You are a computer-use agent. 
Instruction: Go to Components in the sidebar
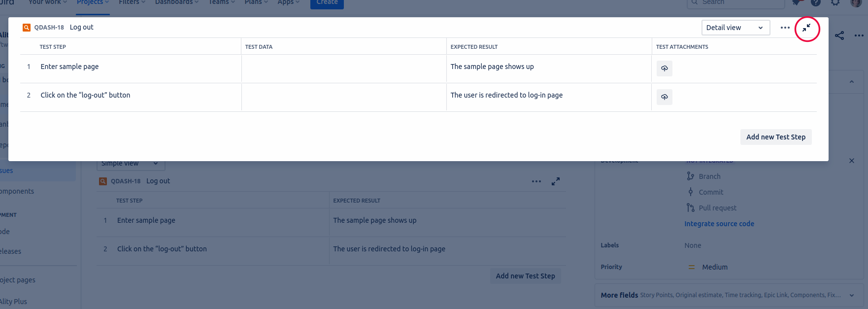pyautogui.click(x=17, y=191)
